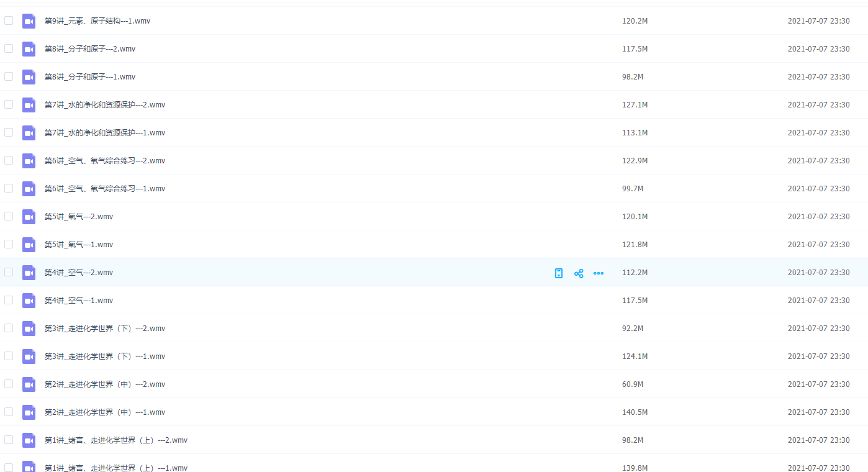The width and height of the screenshot is (868, 472).
Task: Check the box for 第1讲_绪言、走进化学世界（上）---2.wmv
Action: pos(9,440)
